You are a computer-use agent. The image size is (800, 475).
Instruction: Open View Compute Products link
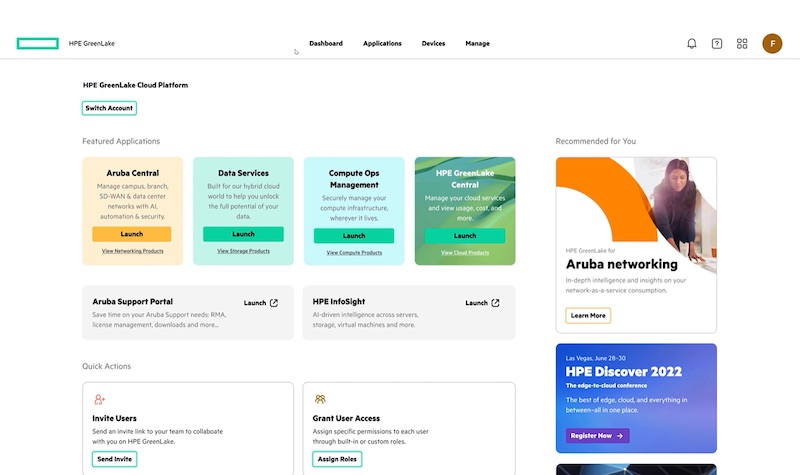pos(354,253)
